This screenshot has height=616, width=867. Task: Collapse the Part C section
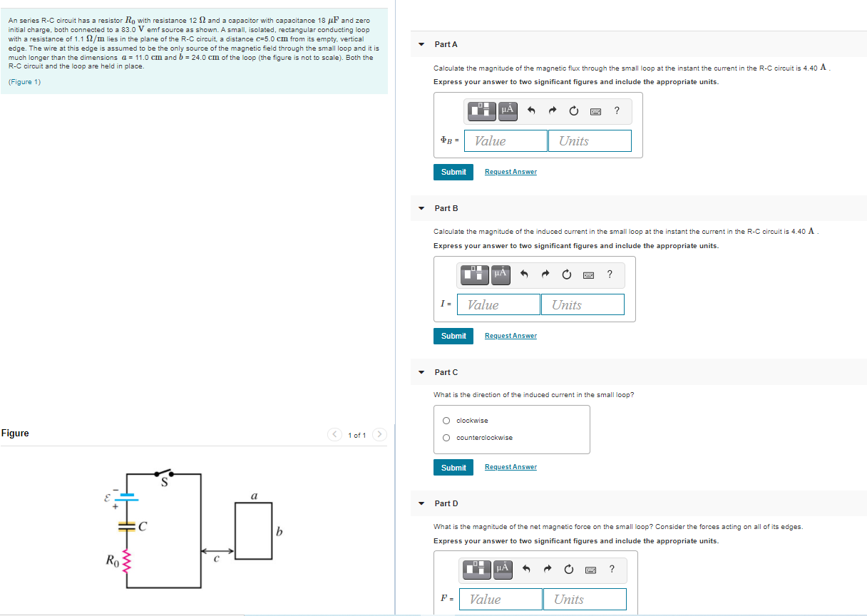pos(420,372)
